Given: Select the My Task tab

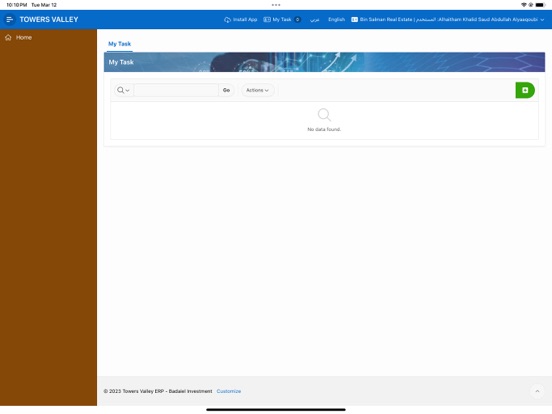Looking at the screenshot, I should 120,44.
